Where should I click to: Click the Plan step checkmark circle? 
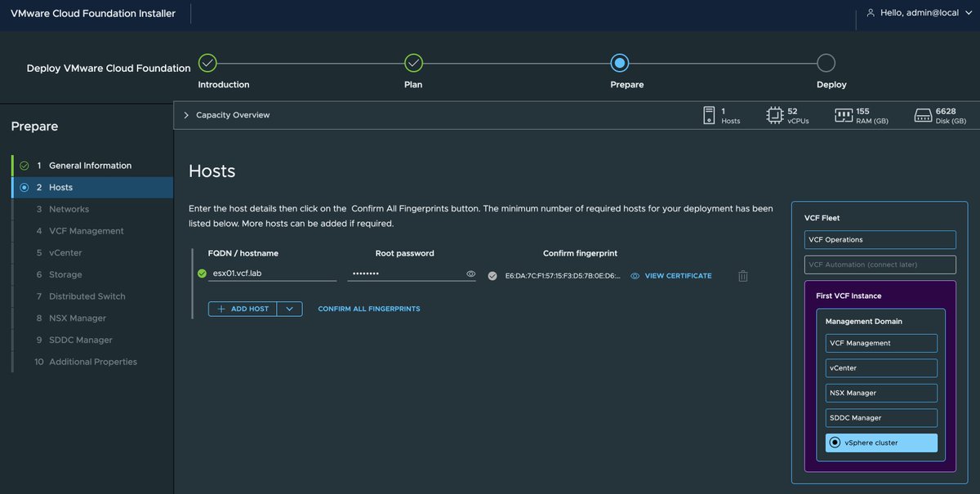413,63
